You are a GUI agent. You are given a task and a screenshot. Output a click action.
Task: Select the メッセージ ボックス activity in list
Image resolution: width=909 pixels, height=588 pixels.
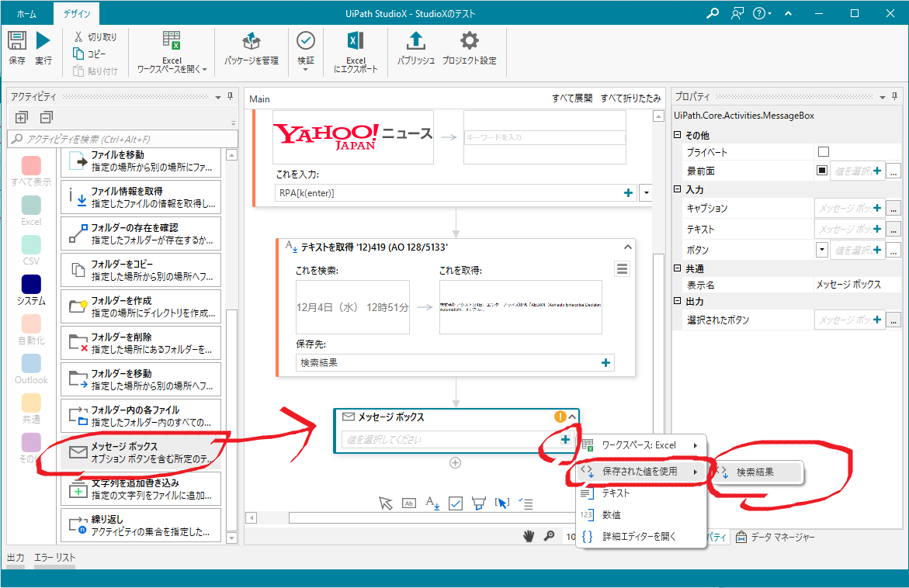coord(141,452)
